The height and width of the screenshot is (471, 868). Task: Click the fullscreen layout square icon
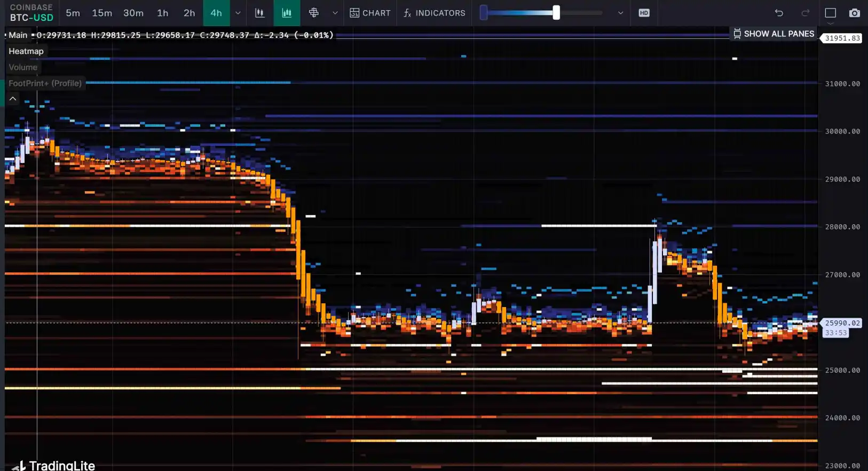click(x=830, y=13)
